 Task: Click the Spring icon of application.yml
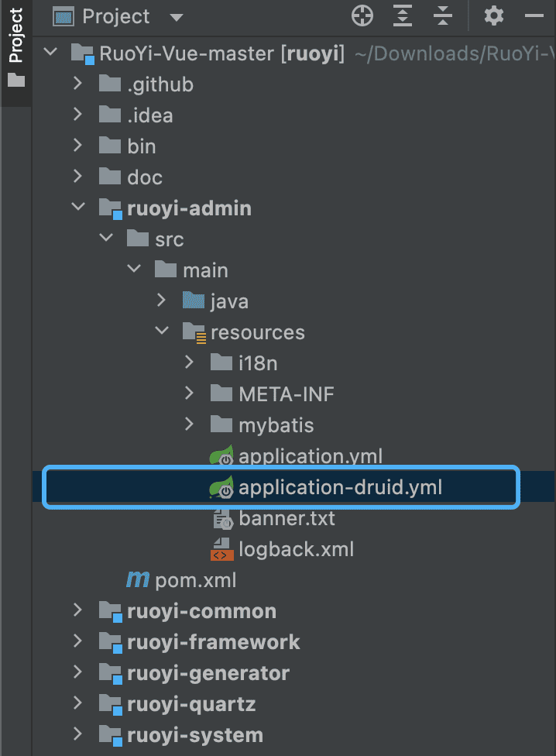221,457
